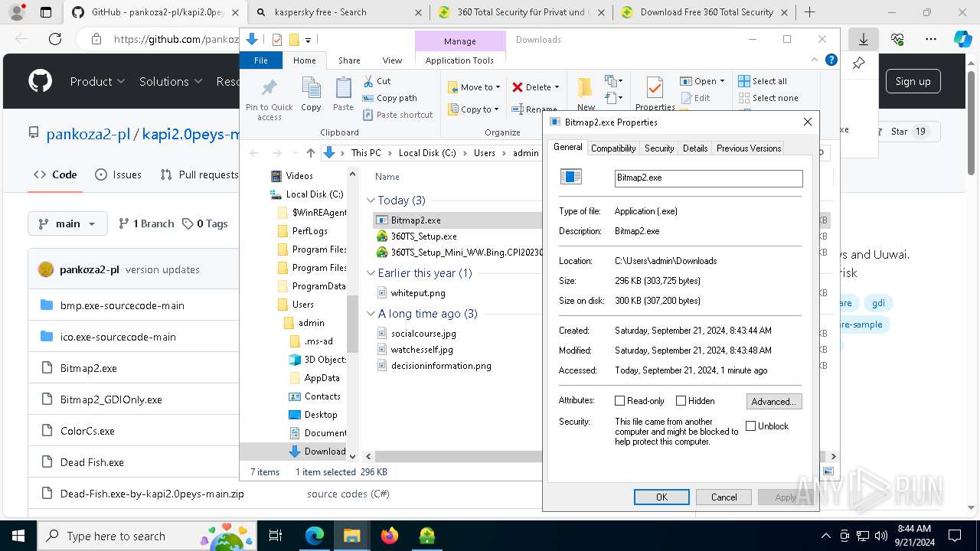Click Copy path in ribbon
980x551 pixels.
point(390,98)
